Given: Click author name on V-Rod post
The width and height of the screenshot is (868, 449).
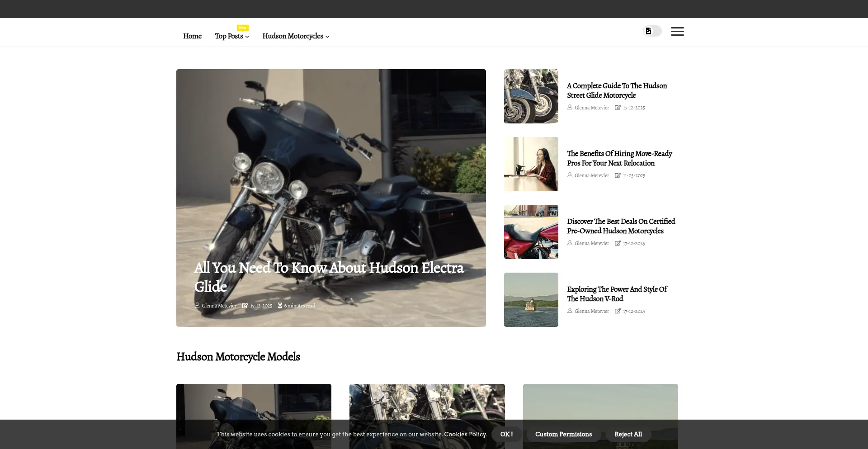Looking at the screenshot, I should tap(592, 312).
